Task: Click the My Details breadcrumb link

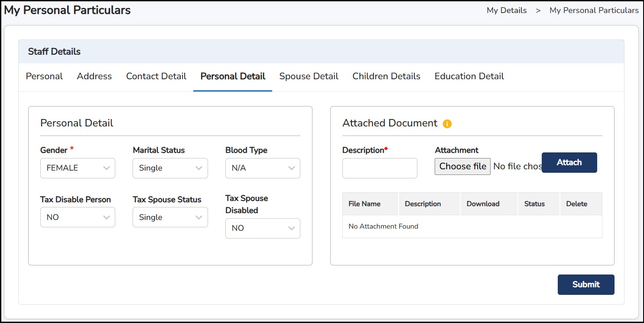Action: tap(507, 10)
